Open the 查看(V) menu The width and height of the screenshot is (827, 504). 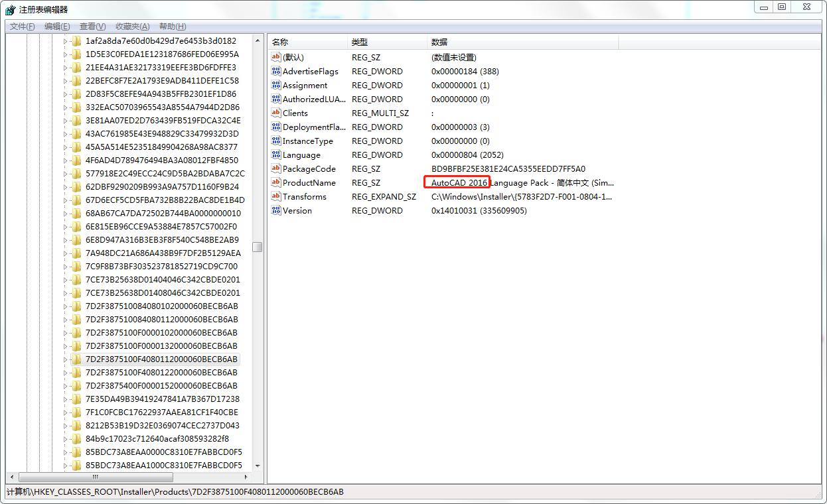[92, 27]
